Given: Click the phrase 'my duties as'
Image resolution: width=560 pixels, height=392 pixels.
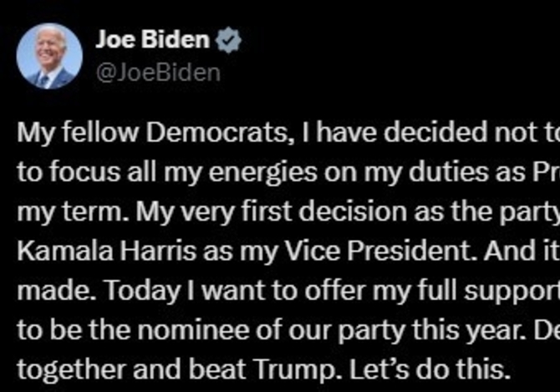Looking at the screenshot, I should [x=445, y=173].
